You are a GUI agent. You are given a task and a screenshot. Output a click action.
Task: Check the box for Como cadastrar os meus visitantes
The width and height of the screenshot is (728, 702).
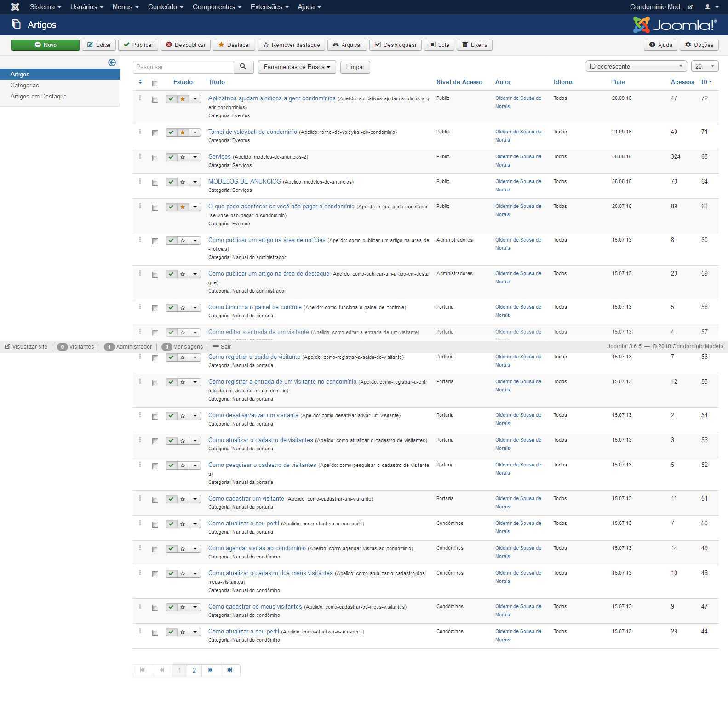155,608
